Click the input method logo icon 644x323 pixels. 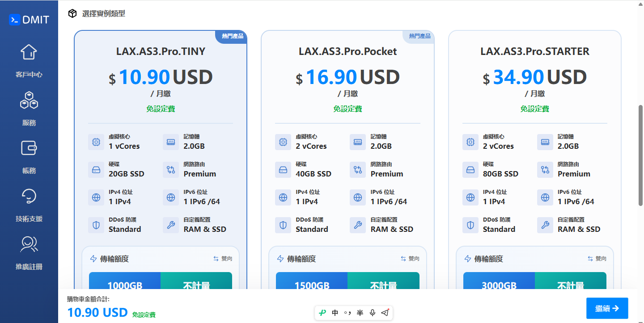(x=322, y=313)
